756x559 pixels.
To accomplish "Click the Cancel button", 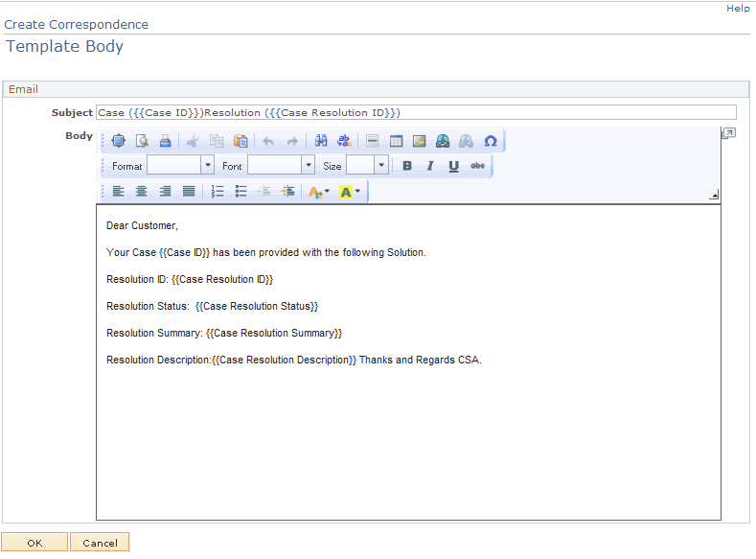I will [100, 543].
